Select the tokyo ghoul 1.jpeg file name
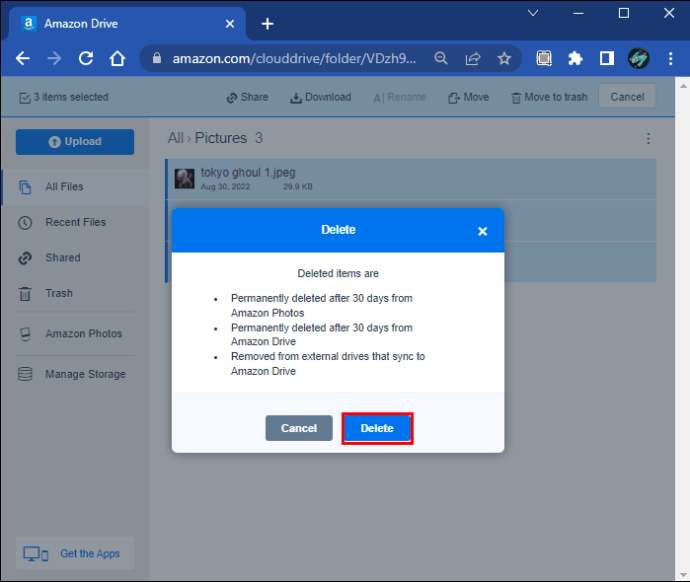Screen dimensions: 690x582 (x=248, y=172)
